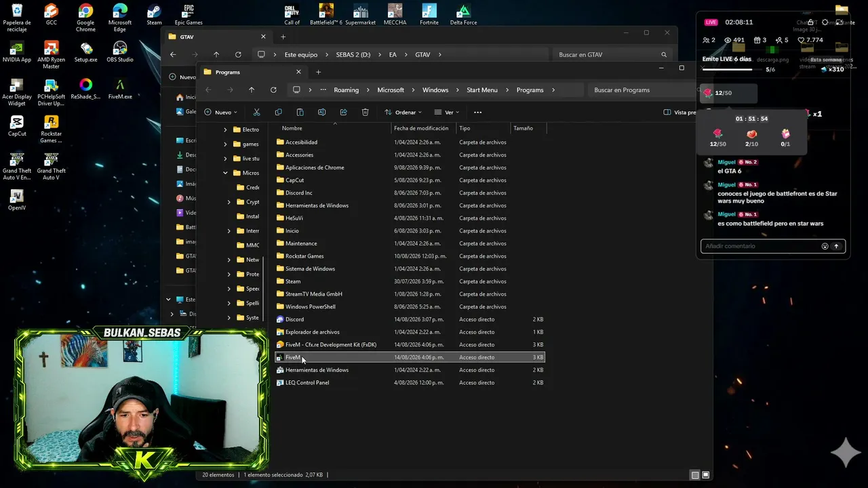This screenshot has width=868, height=488.
Task: Select the Programs window tab
Action: click(x=252, y=72)
